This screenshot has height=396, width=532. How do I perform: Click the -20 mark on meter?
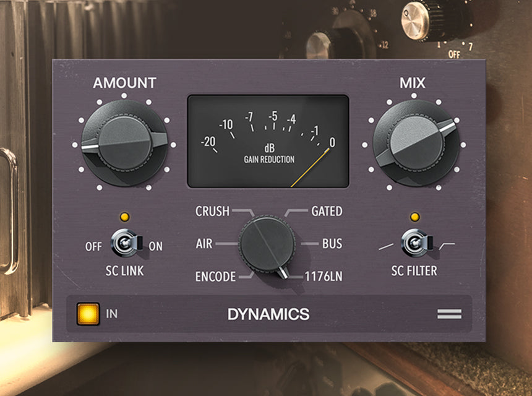tap(208, 141)
